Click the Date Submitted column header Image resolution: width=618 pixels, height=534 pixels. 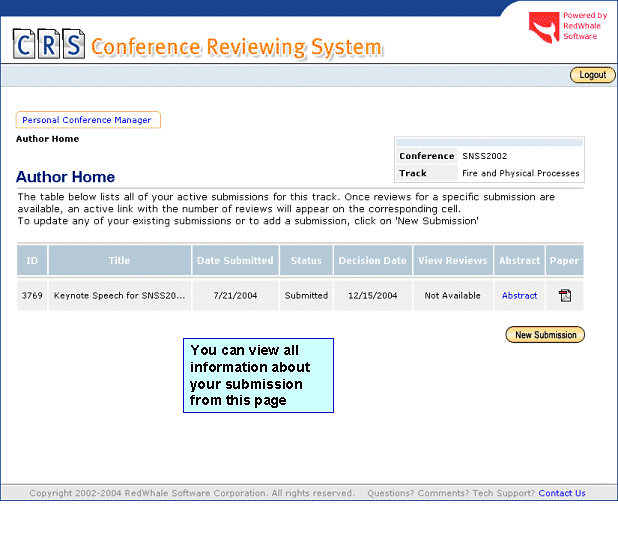(x=235, y=261)
